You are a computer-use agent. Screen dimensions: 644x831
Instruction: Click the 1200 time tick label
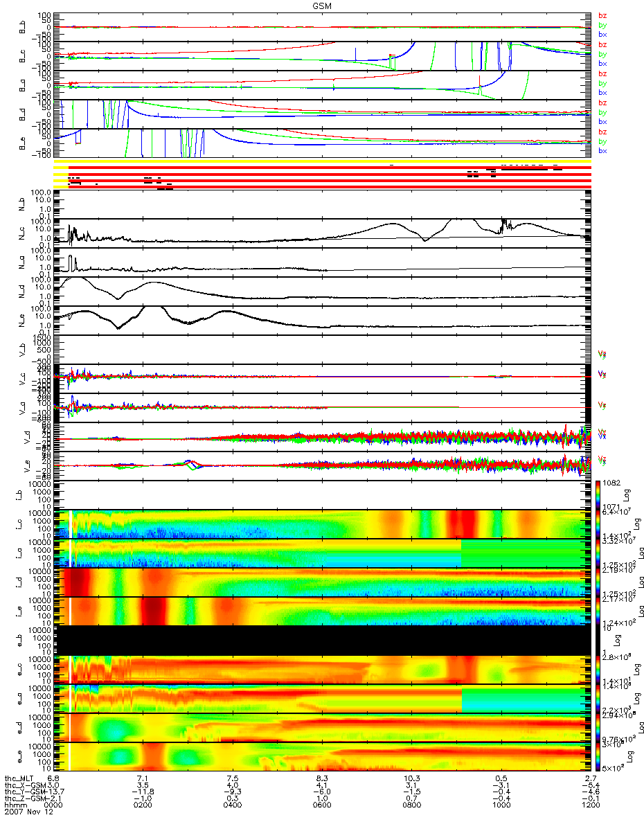point(591,806)
